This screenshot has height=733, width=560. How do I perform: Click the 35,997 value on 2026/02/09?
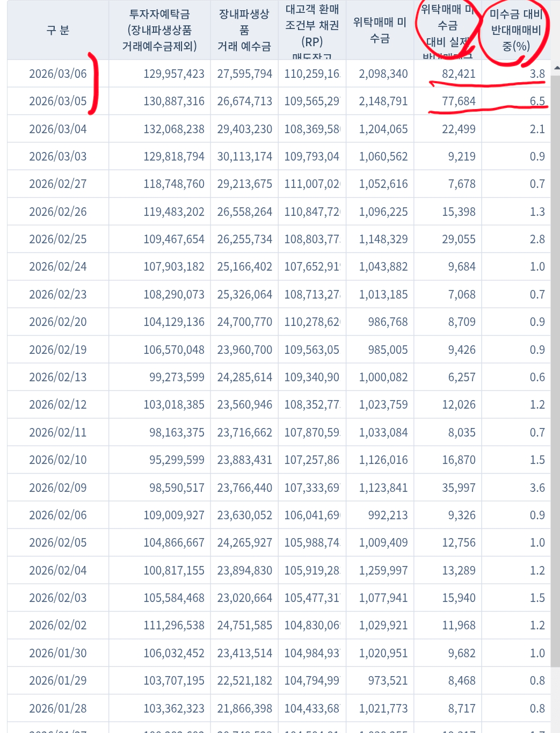point(459,488)
